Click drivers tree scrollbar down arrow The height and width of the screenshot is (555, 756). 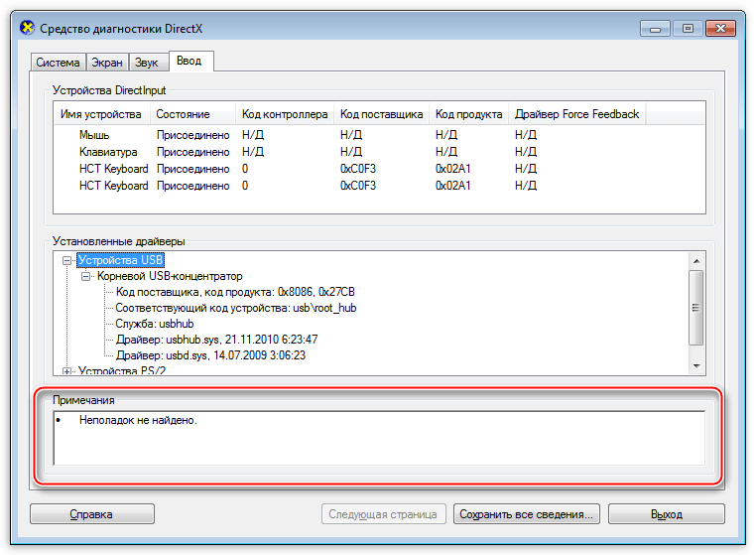tap(696, 366)
